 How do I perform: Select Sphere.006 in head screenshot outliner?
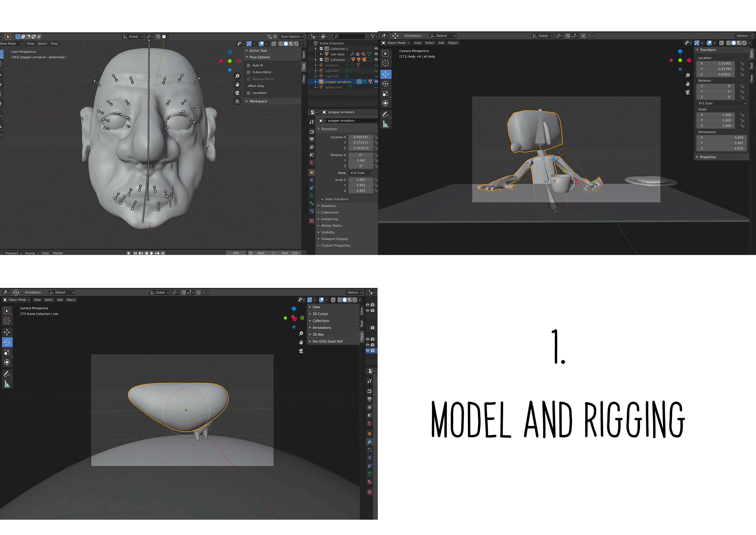333,87
